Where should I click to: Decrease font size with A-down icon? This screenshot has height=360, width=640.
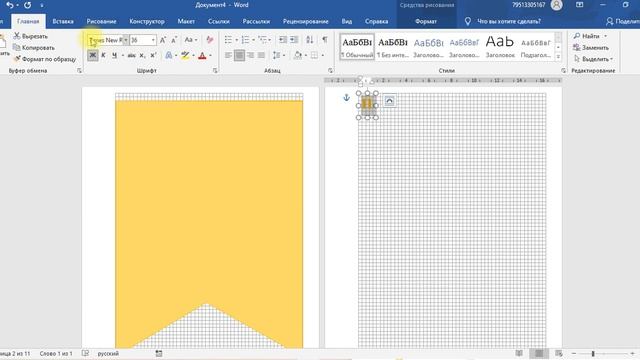[174, 40]
